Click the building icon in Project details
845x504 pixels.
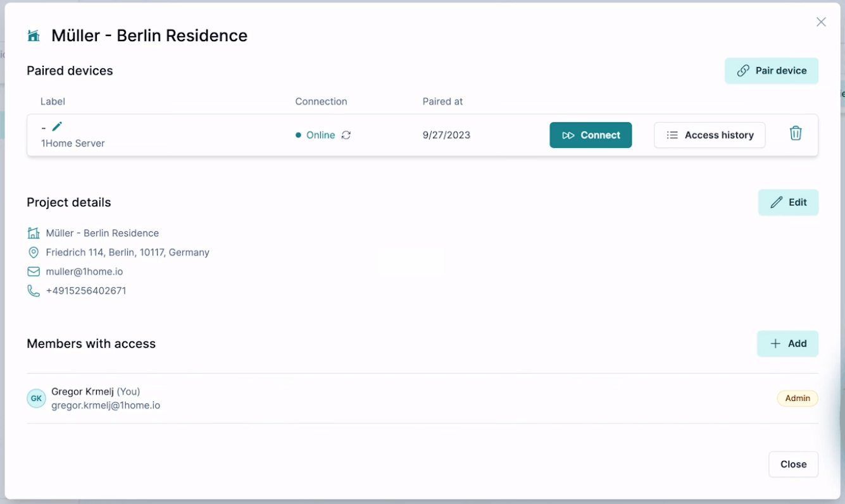tap(34, 233)
